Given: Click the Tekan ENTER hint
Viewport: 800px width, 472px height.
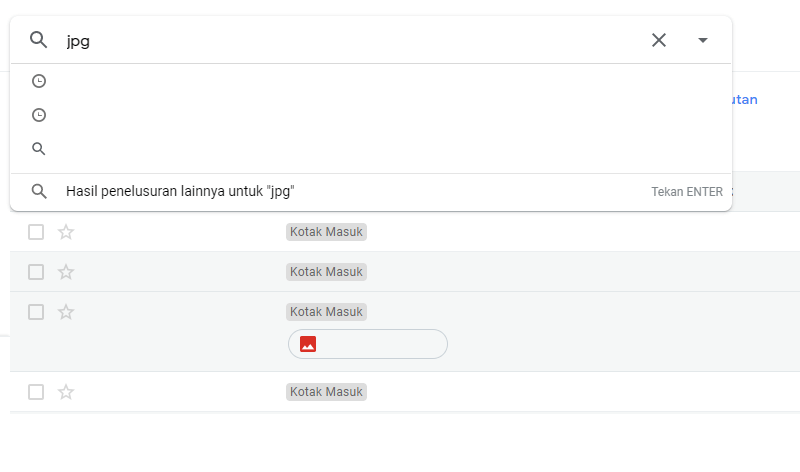Looking at the screenshot, I should tap(687, 192).
